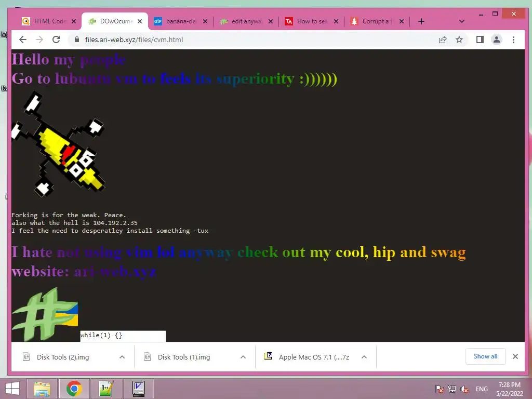Go forward to the next page
Viewport: 532px width, 399px height.
pyautogui.click(x=39, y=39)
